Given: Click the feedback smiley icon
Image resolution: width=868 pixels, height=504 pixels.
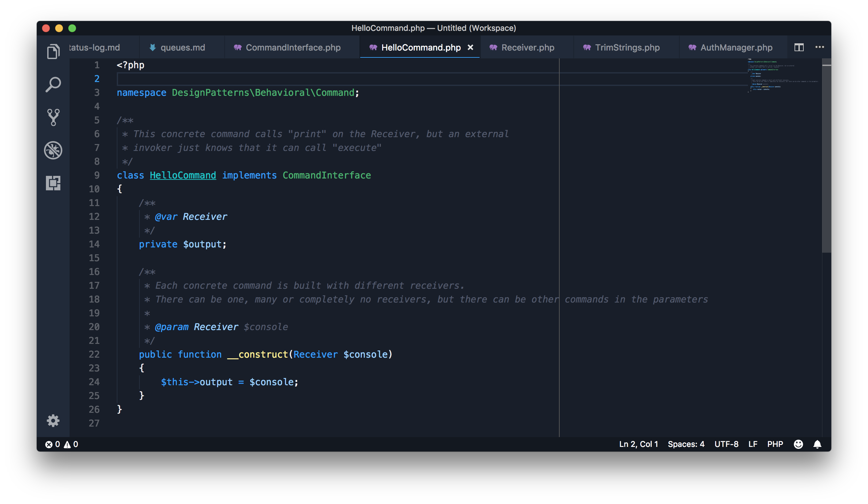Looking at the screenshot, I should pyautogui.click(x=798, y=444).
